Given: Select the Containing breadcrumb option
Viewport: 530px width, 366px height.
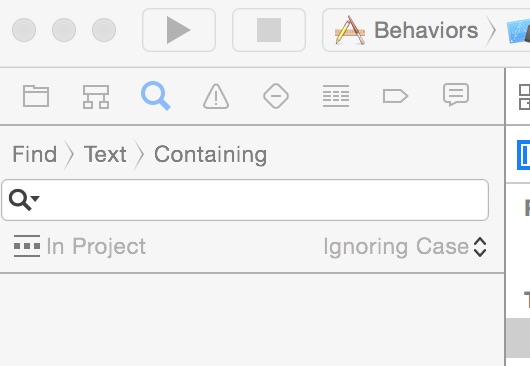Looking at the screenshot, I should (211, 155).
